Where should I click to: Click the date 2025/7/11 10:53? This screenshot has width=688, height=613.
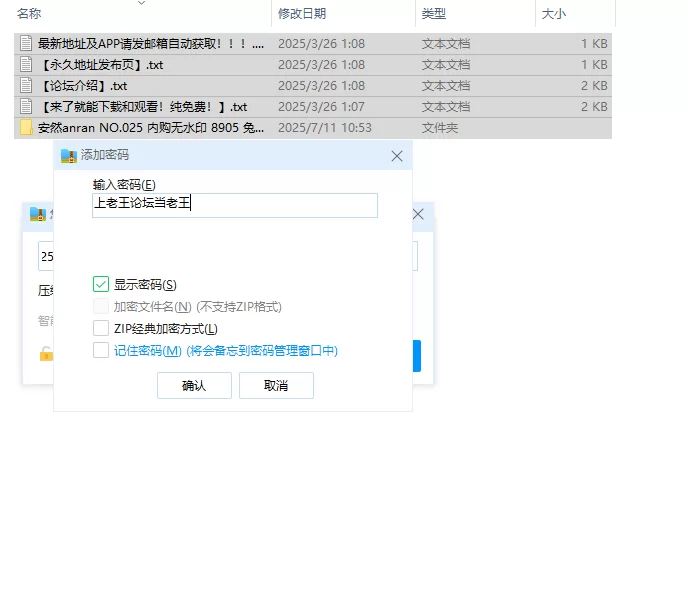pos(325,128)
